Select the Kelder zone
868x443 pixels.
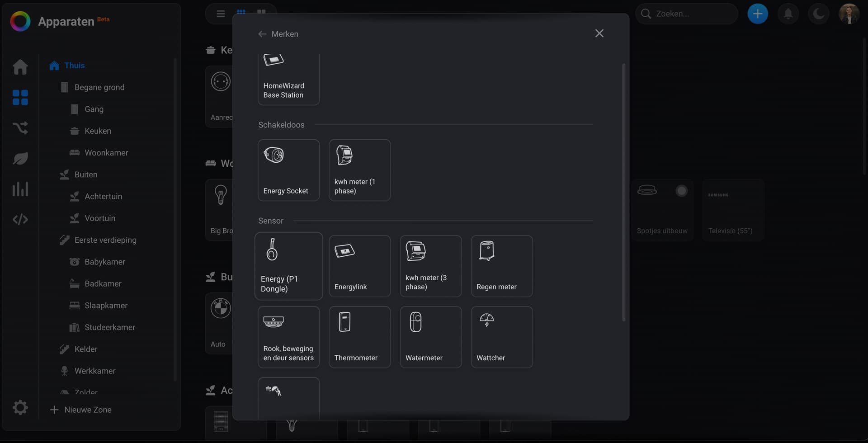pyautogui.click(x=79, y=349)
